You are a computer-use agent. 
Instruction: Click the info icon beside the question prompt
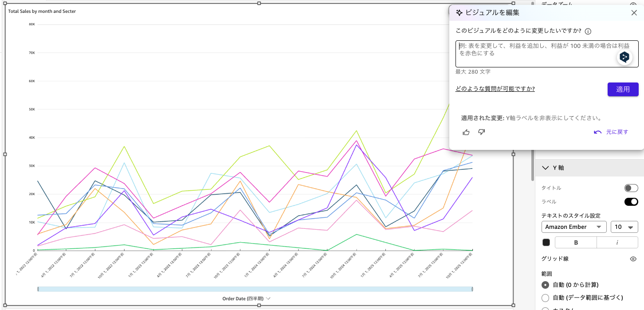pos(588,31)
